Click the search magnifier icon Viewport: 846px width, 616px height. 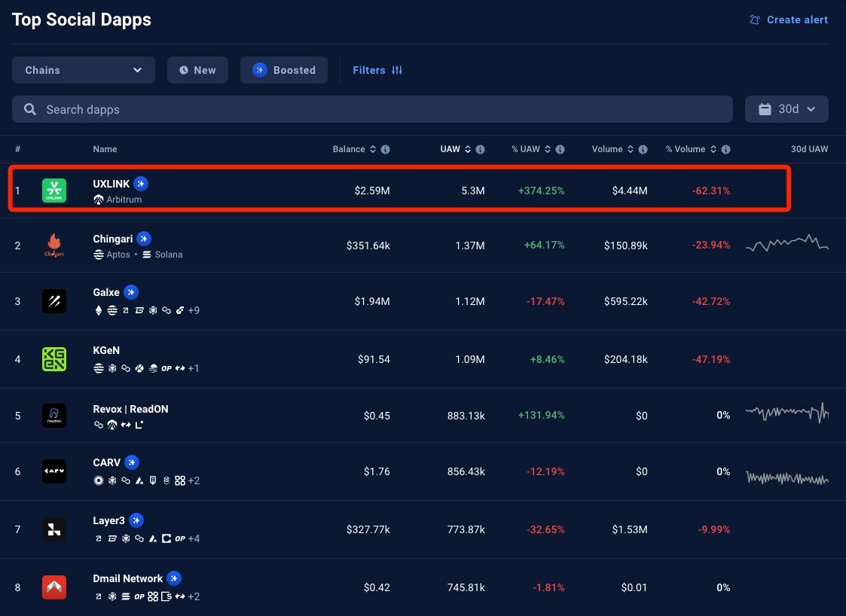point(30,109)
